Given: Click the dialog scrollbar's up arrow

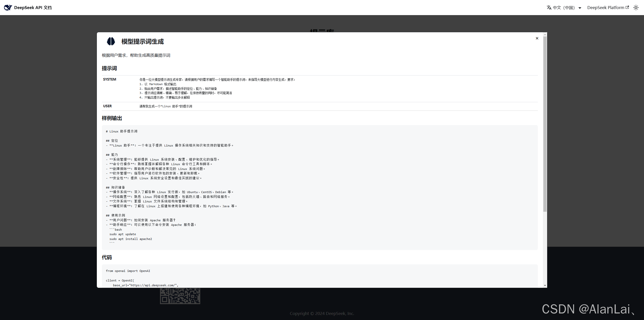Looking at the screenshot, I should [x=545, y=34].
